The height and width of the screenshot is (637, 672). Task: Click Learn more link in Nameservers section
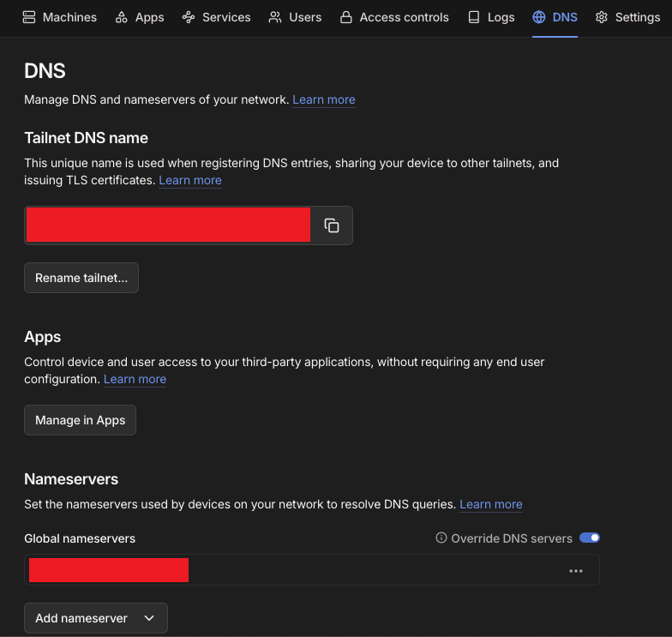pos(491,504)
